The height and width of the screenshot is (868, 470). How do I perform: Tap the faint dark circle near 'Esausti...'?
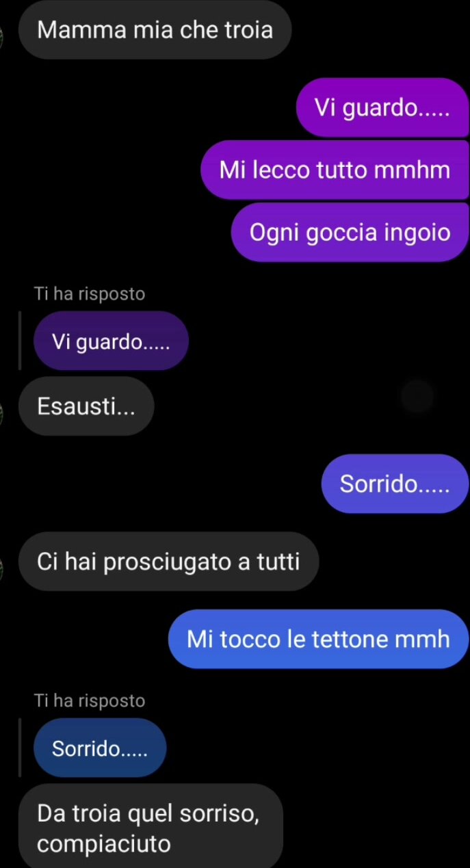[x=417, y=397]
